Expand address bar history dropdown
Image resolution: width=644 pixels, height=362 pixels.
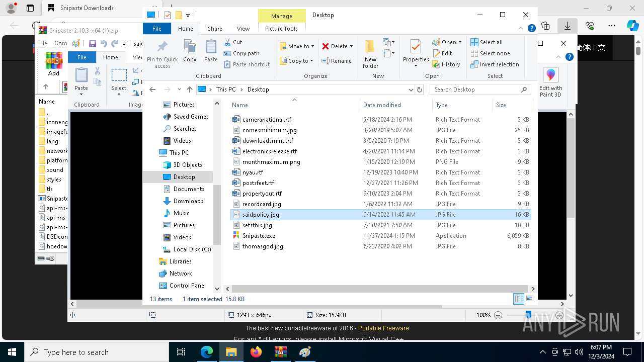click(x=411, y=89)
